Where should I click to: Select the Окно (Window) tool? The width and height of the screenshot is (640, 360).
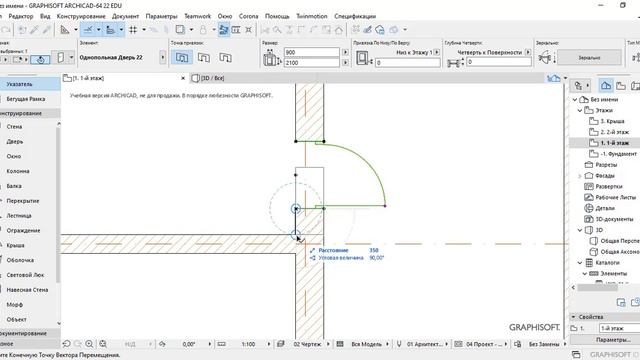[x=13, y=156]
